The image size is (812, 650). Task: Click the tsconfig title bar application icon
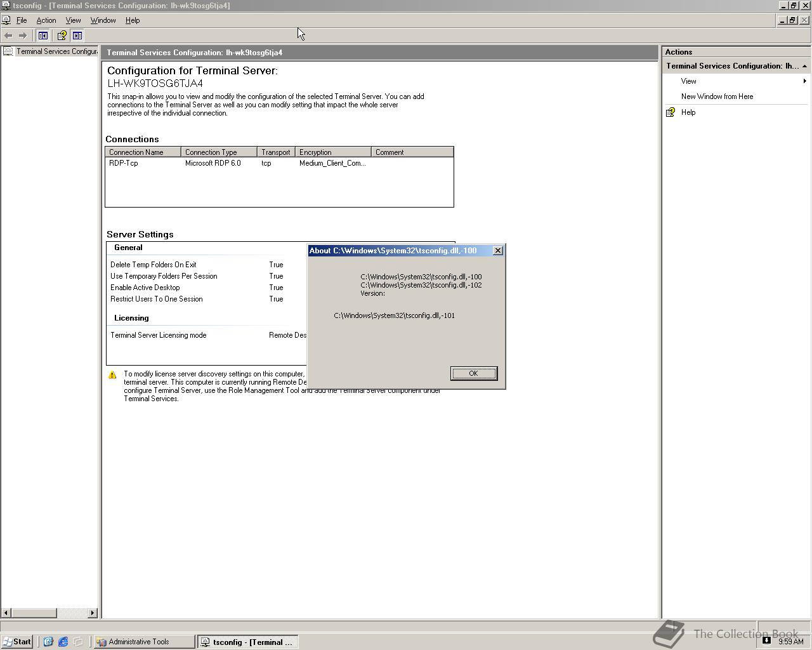tap(6, 5)
